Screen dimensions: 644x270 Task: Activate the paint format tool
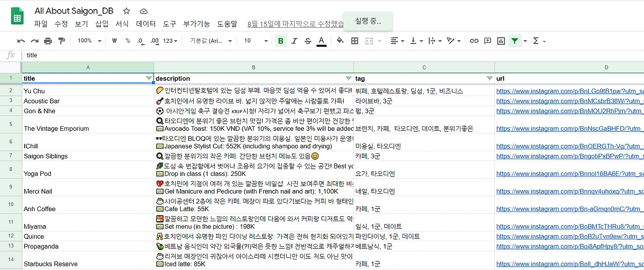(61, 41)
